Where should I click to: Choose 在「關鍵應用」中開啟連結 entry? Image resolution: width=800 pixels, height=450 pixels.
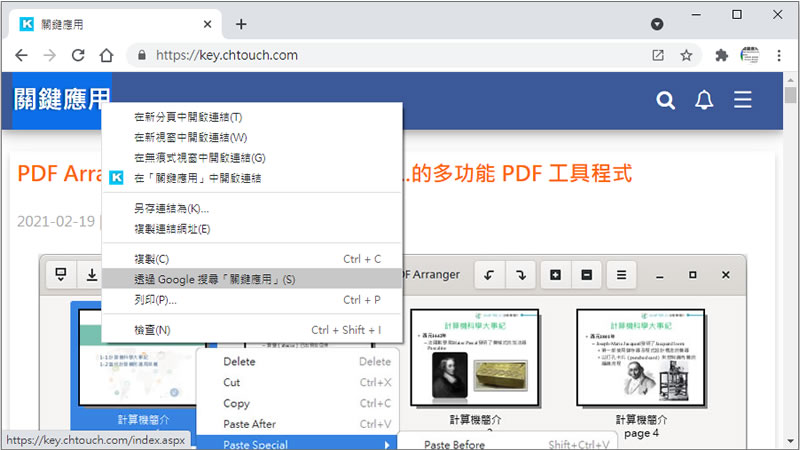(252, 178)
